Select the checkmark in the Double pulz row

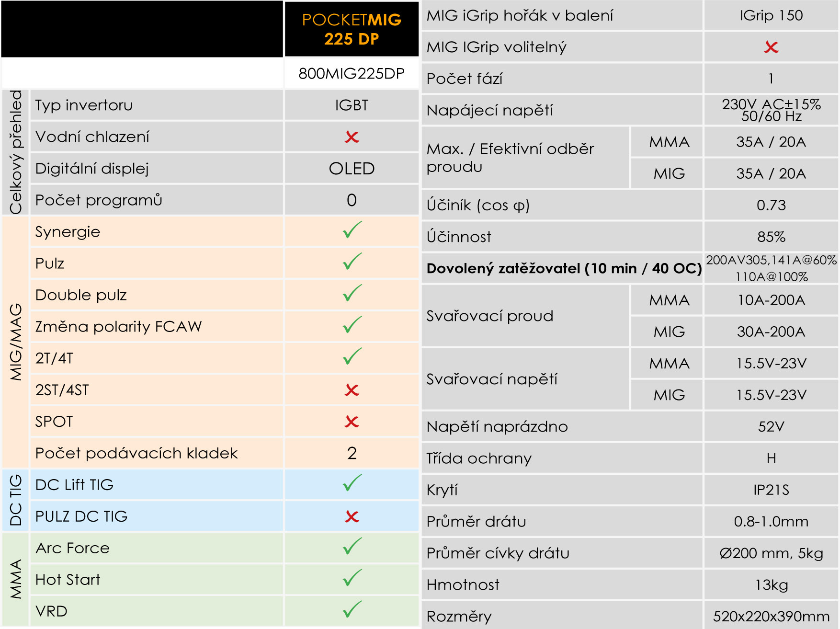[x=352, y=294]
